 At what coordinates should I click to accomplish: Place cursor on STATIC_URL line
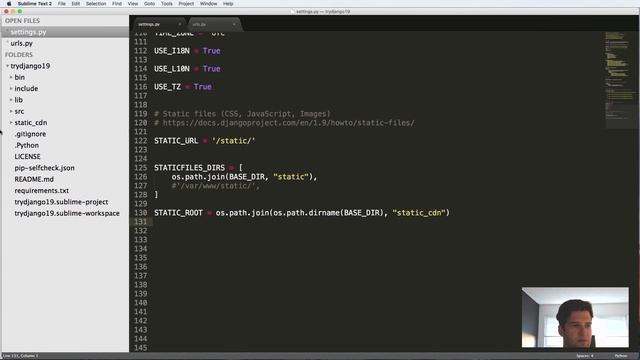point(204,141)
